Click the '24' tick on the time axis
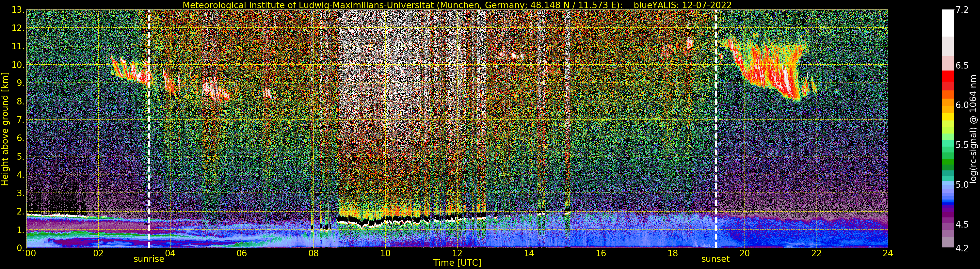The image size is (980, 269). pos(888,253)
